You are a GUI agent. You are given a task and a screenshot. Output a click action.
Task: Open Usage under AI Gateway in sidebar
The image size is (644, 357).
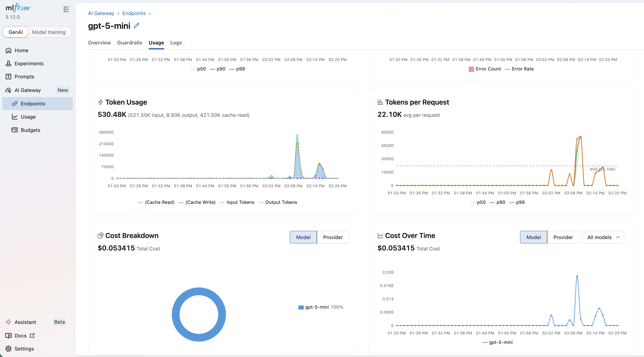tap(37, 117)
